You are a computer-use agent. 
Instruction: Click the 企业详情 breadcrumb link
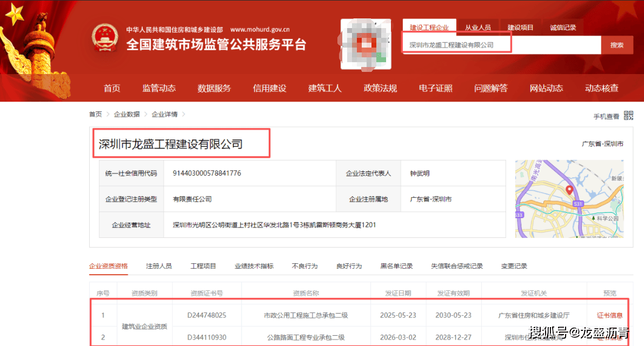tap(164, 114)
